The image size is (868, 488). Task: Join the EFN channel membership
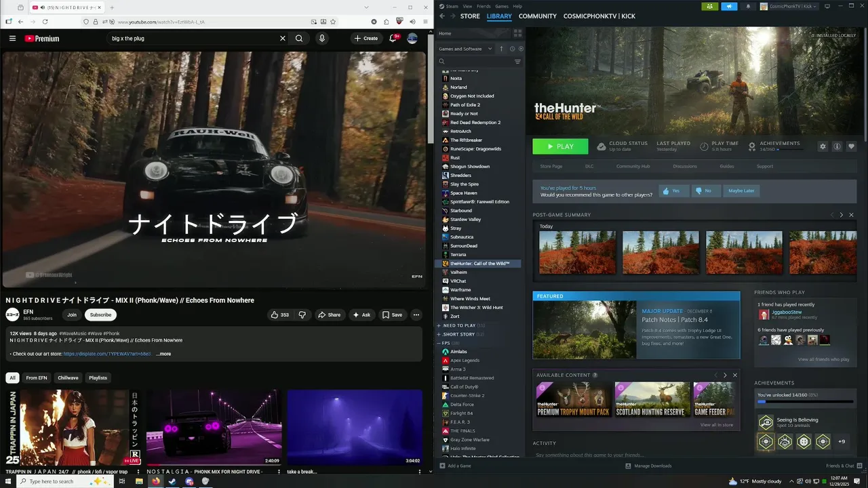click(x=72, y=314)
